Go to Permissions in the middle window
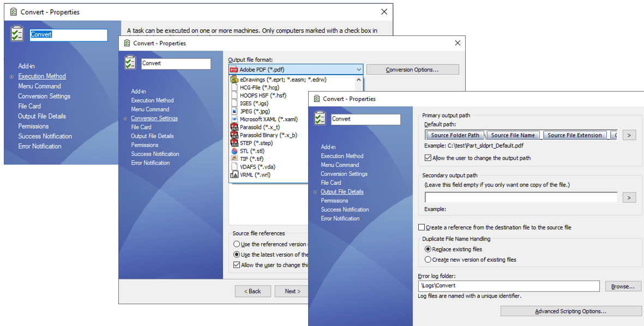Screen dimensions: 644x326 point(145,145)
